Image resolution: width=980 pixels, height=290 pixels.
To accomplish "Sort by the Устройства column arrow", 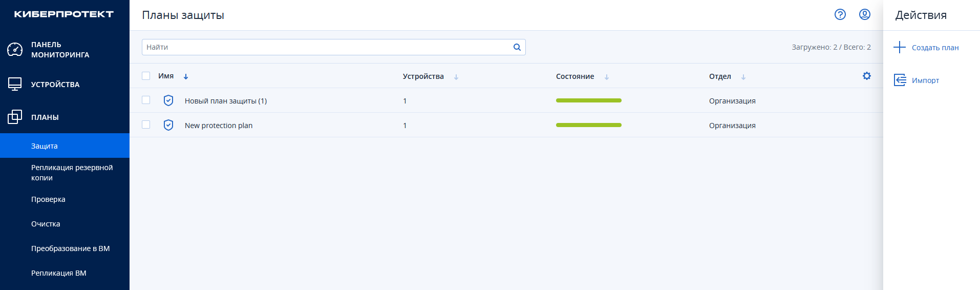I will click(456, 77).
